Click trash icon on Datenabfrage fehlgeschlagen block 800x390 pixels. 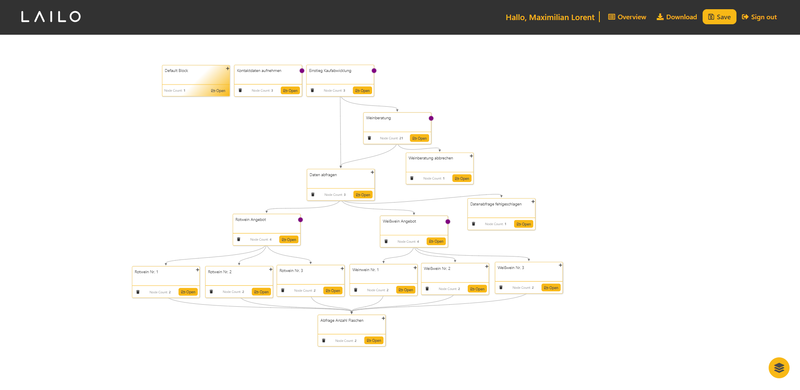[x=473, y=224]
